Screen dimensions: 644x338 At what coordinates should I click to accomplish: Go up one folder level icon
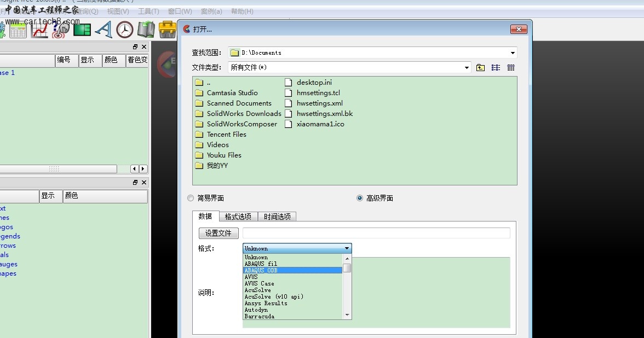(x=480, y=68)
